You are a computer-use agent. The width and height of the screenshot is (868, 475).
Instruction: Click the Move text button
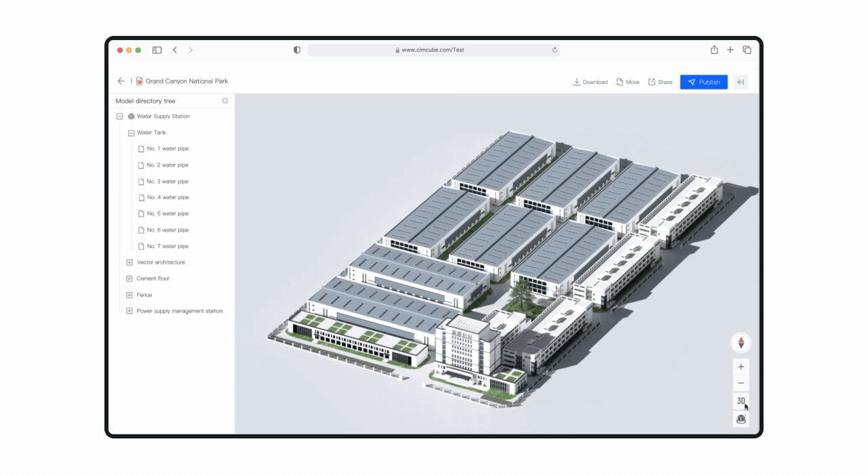[633, 82]
